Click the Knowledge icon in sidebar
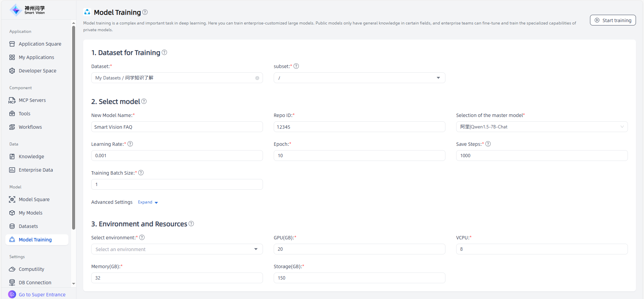Image resolution: width=644 pixels, height=299 pixels. [12, 157]
